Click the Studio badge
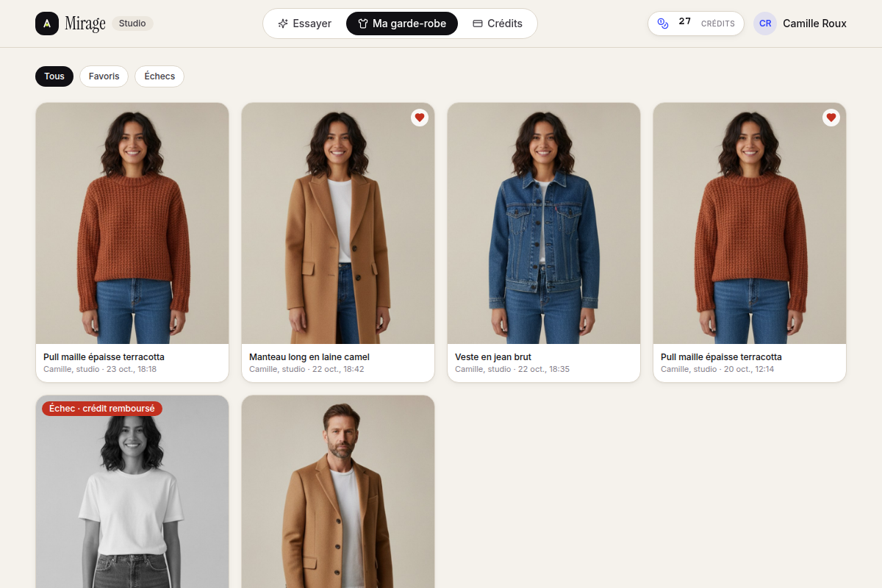882x588 pixels. (x=132, y=24)
